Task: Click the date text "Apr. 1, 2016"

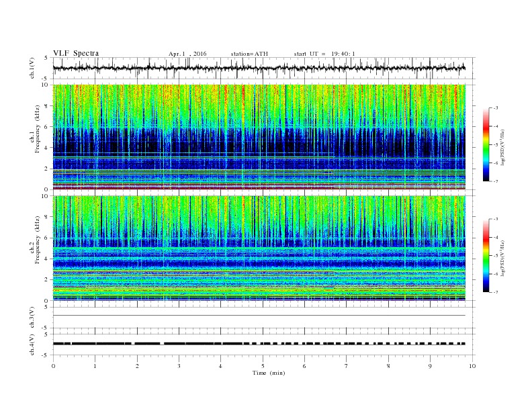Action: coord(187,54)
